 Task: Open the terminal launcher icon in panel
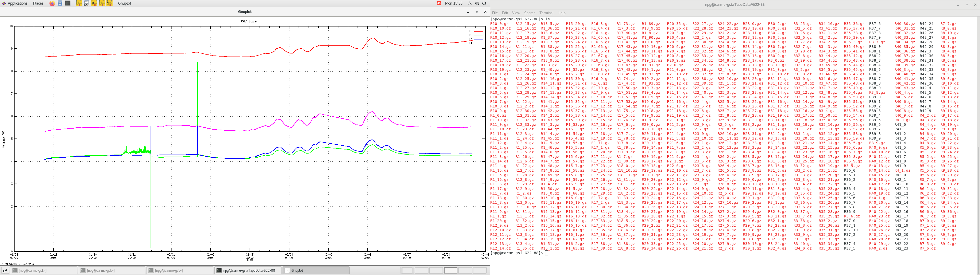(x=68, y=3)
